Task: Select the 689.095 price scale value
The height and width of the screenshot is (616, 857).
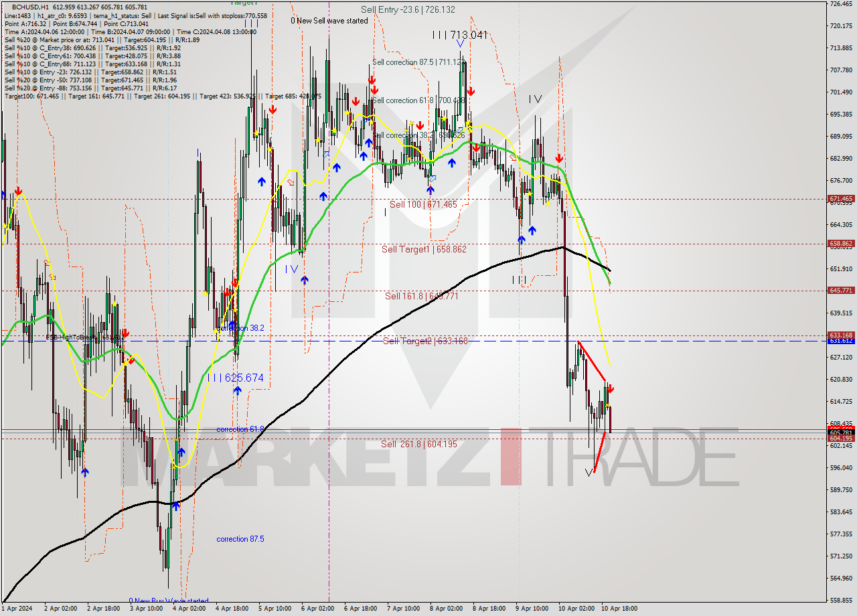Action: click(841, 137)
